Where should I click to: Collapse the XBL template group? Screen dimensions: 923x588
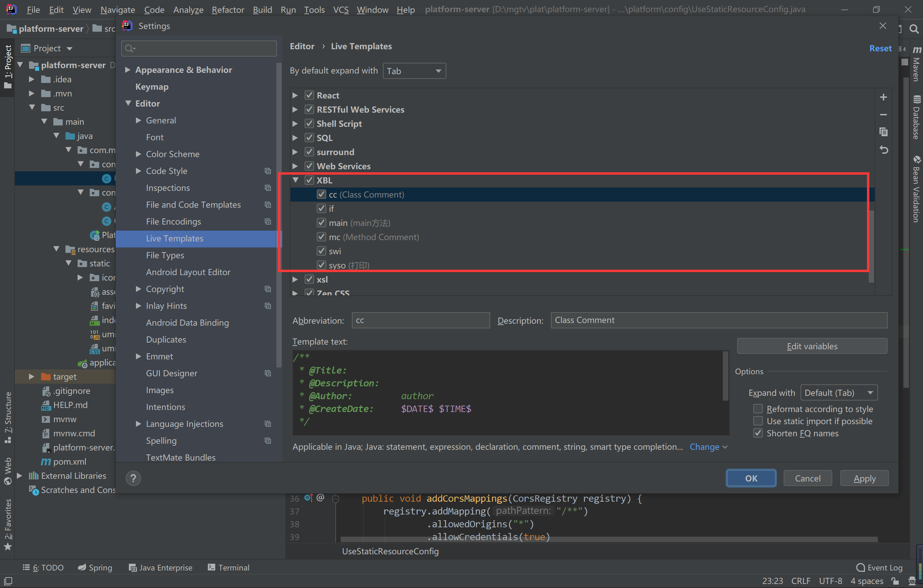coord(295,180)
